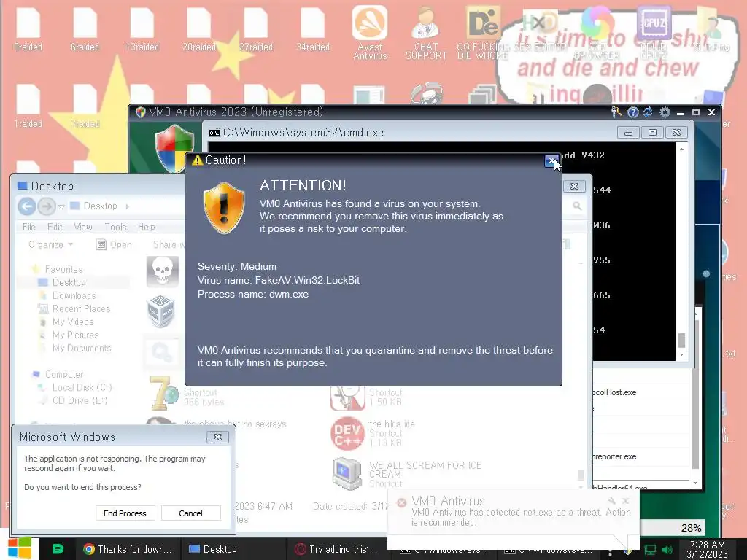747x560 pixels.
Task: Click the Dev-C++ red icon for the hilda ide
Action: (347, 433)
